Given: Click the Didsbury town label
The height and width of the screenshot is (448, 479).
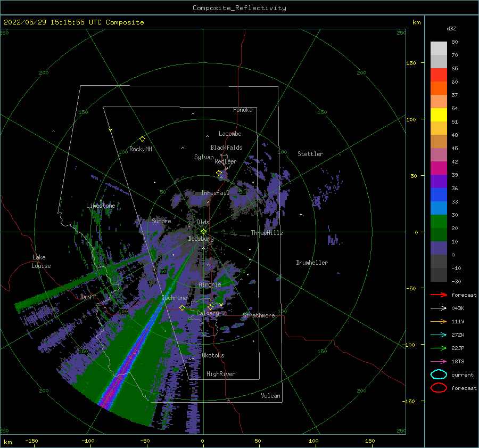Looking at the screenshot, I should click(201, 239).
